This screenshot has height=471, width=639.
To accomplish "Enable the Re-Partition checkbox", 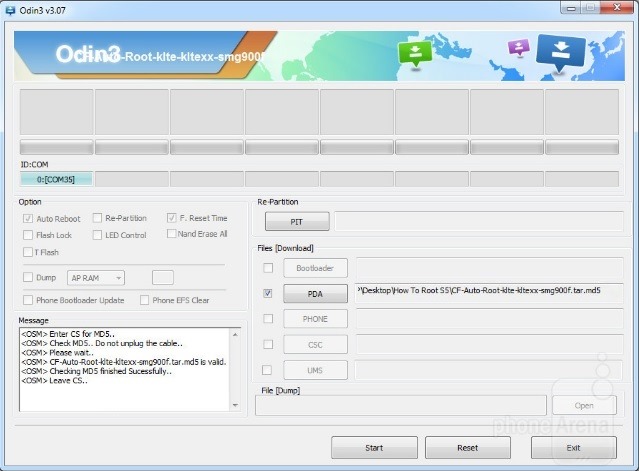I will (x=97, y=218).
